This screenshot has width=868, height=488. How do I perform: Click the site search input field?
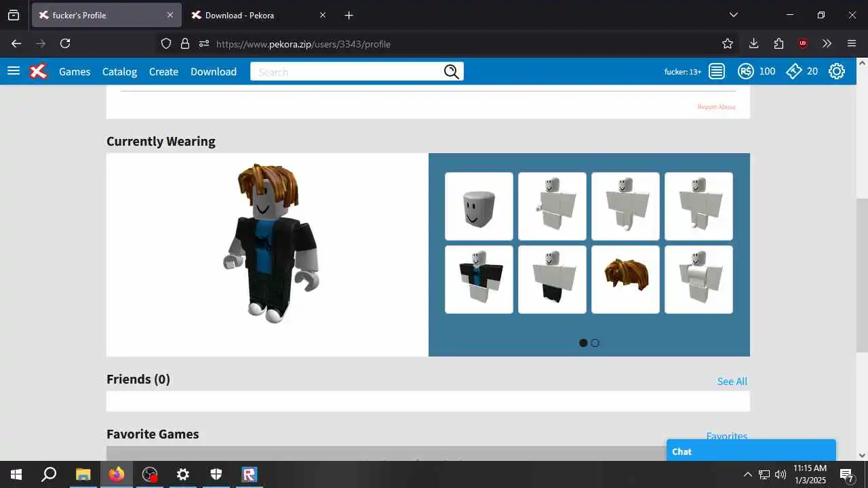pos(347,72)
